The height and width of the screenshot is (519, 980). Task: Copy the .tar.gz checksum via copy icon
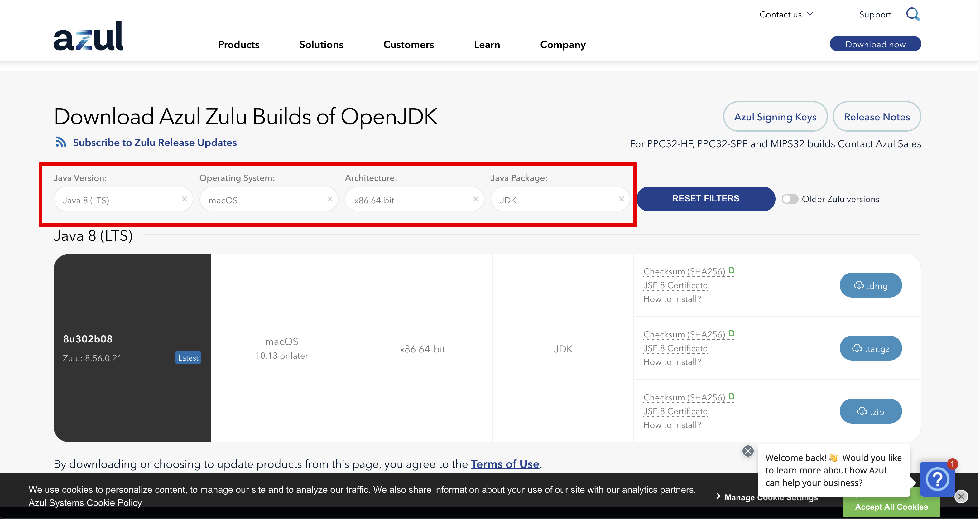point(730,334)
